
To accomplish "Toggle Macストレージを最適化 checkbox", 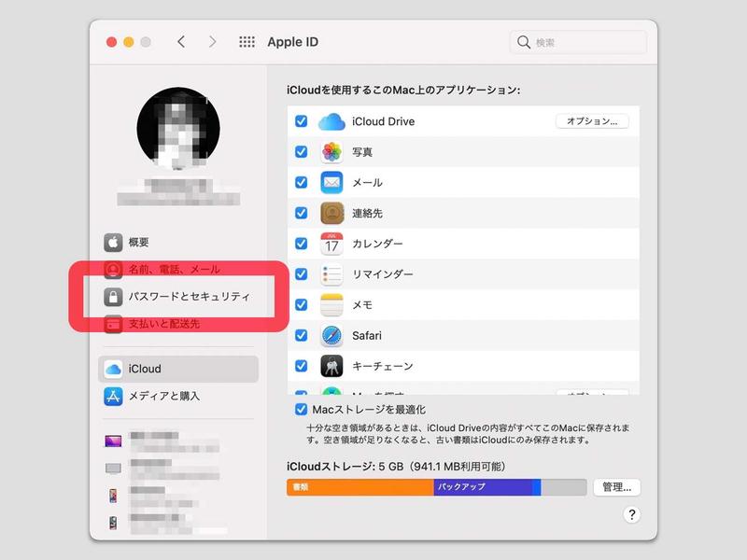I will pos(301,409).
